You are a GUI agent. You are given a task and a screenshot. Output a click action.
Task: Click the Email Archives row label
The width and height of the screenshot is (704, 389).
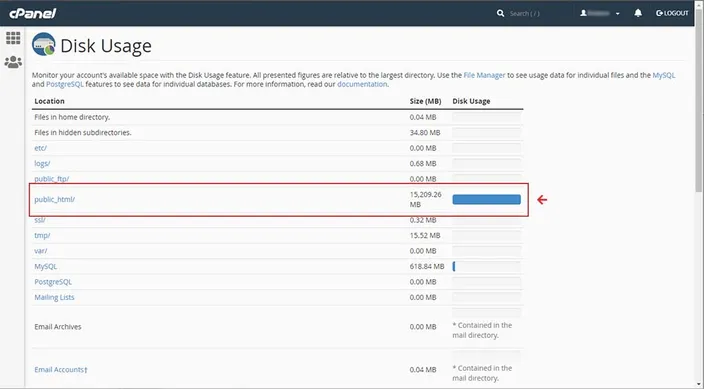(58, 327)
